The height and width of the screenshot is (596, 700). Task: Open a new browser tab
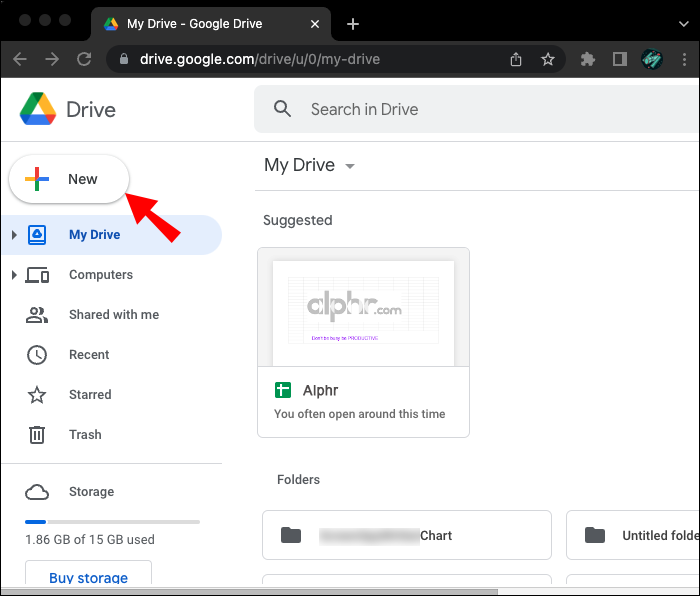click(353, 24)
